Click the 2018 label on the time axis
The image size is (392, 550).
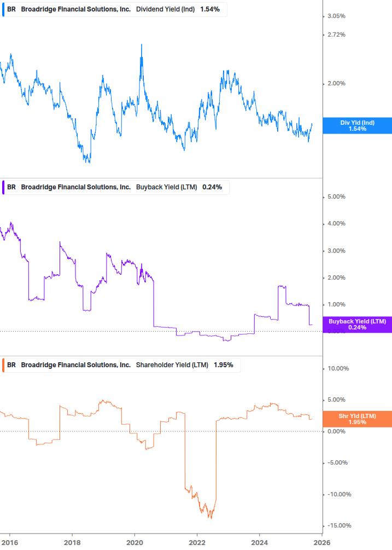[72, 543]
